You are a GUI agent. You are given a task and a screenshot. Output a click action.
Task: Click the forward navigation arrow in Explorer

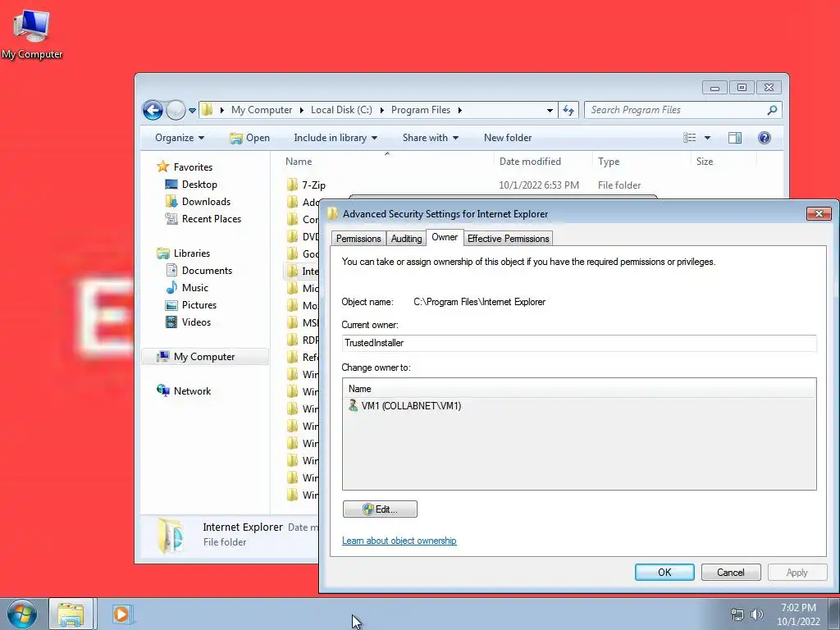[176, 111]
